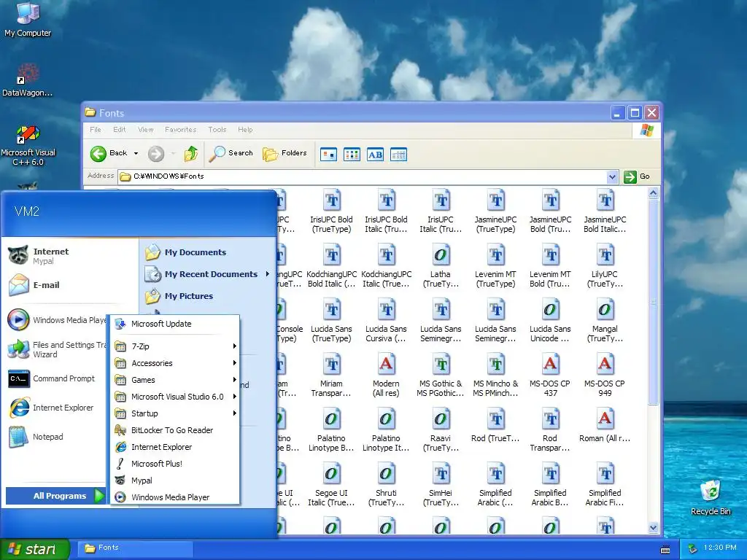The height and width of the screenshot is (560, 747).
Task: Click the Go button beside address bar
Action: 638,176
